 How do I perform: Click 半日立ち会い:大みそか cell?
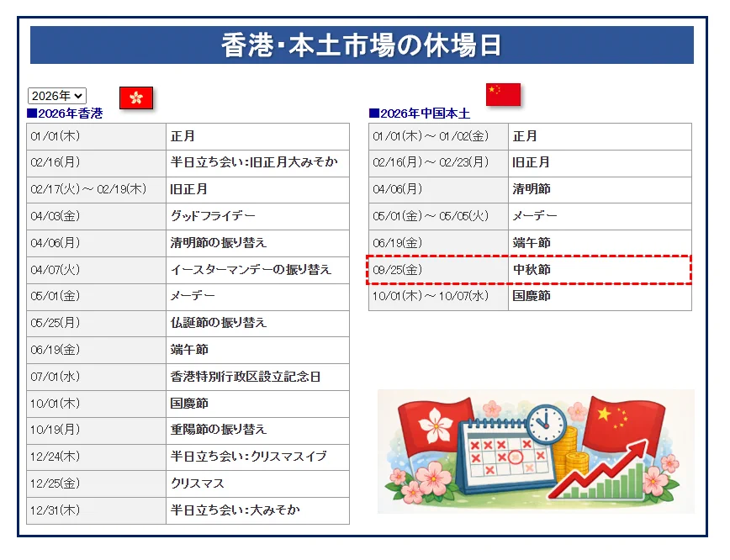(x=257, y=510)
